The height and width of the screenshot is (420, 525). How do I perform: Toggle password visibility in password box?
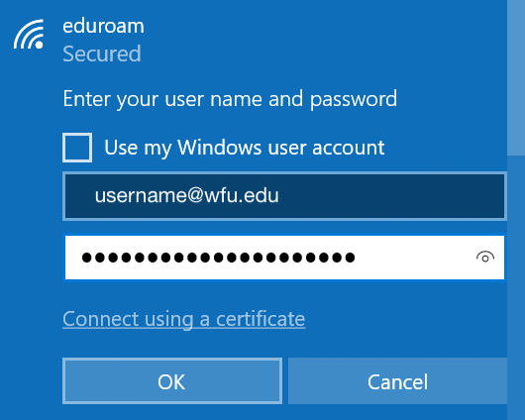point(485,258)
